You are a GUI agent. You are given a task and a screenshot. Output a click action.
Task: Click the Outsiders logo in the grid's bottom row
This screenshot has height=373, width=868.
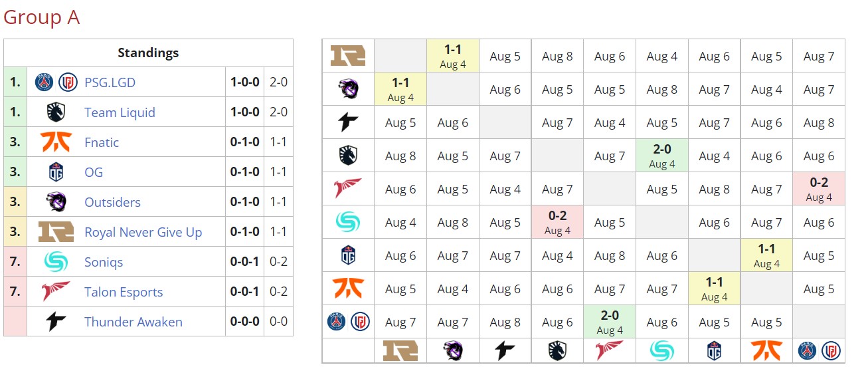pyautogui.click(x=453, y=350)
